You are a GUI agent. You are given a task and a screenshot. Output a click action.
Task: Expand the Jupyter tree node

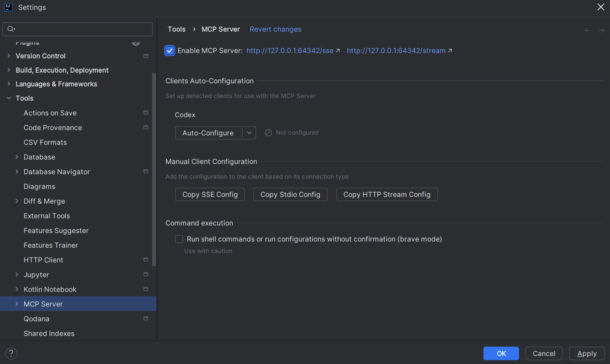coord(17,275)
